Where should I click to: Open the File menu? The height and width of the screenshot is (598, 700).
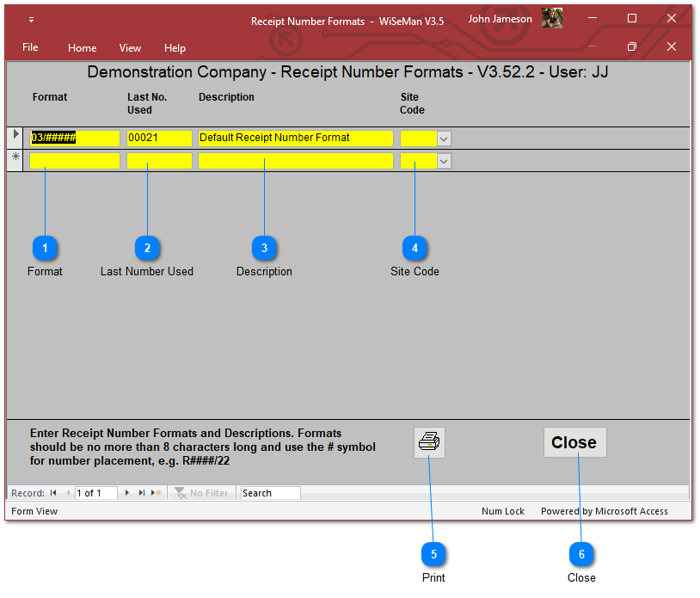pyautogui.click(x=30, y=47)
